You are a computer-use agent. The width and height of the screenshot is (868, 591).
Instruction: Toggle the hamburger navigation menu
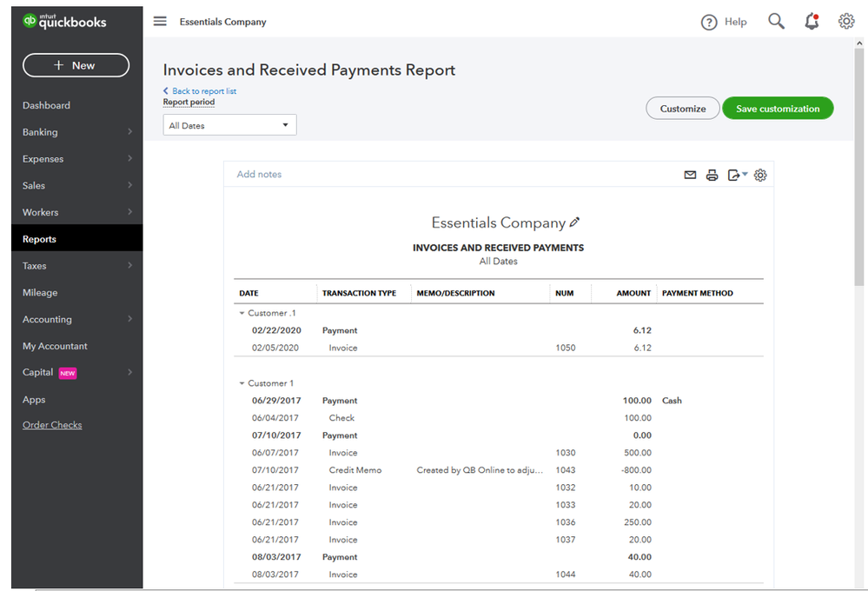coord(160,21)
